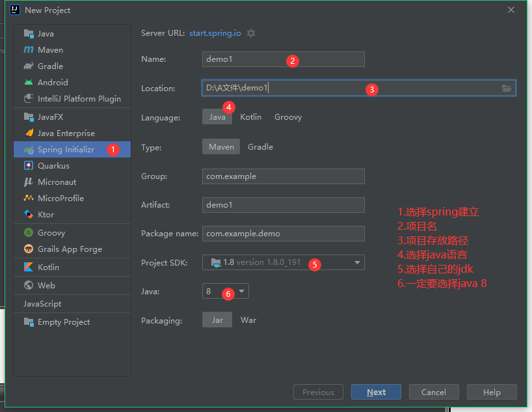532x412 pixels.
Task: Expand the Java version dropdown
Action: tap(241, 292)
